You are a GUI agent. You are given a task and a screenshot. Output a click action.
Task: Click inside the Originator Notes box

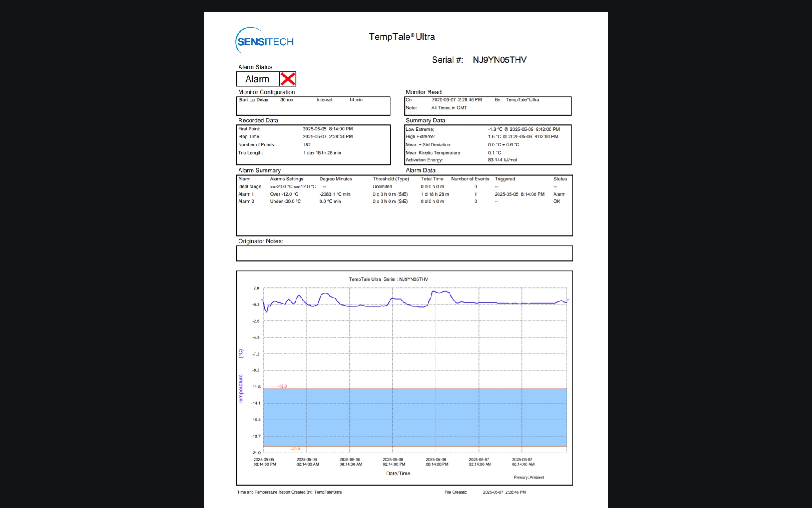(404, 254)
